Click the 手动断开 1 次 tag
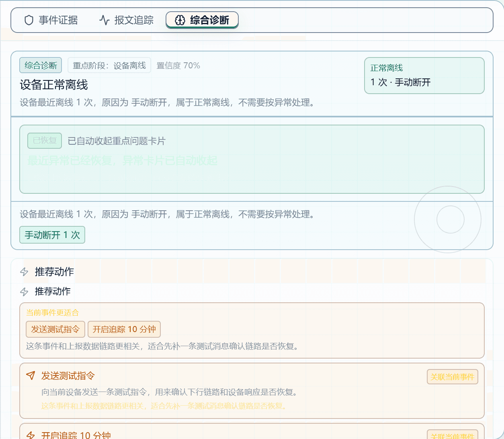Screen dimensions: 504x439 [x=52, y=235]
